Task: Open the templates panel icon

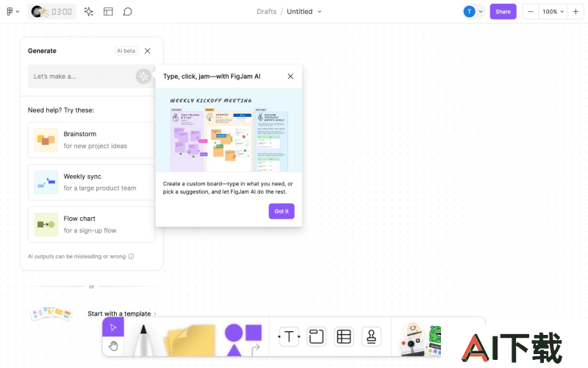Action: [x=108, y=12]
